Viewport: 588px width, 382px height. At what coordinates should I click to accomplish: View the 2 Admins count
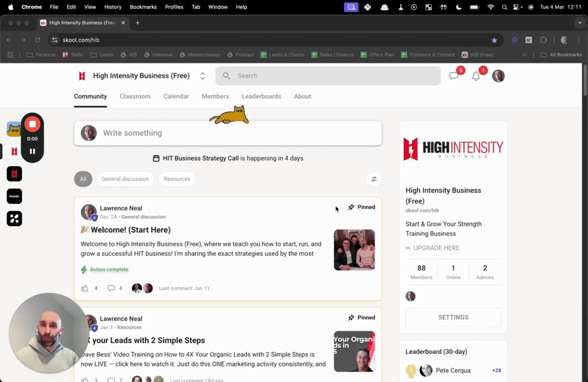pos(485,272)
